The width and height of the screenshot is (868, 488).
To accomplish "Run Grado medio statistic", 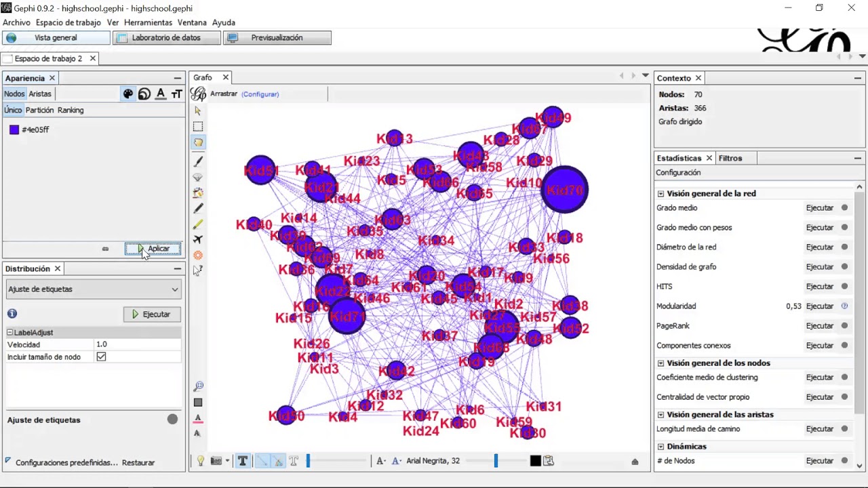I will [819, 208].
